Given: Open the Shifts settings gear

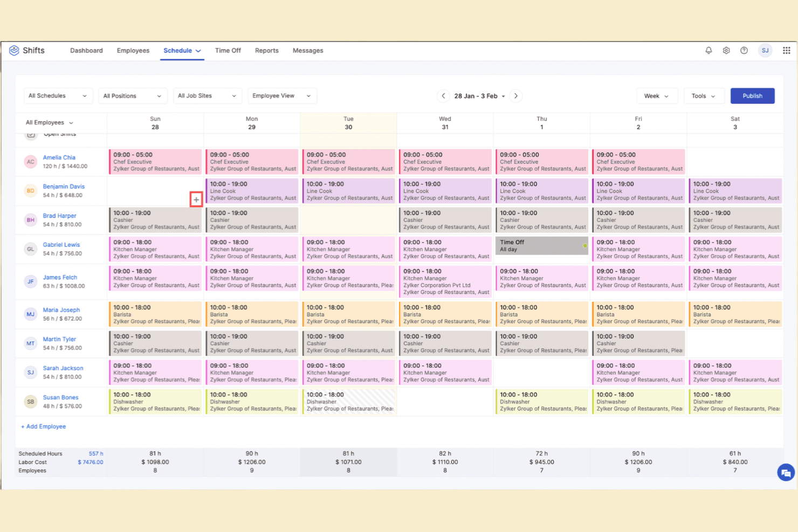Looking at the screenshot, I should coord(726,50).
